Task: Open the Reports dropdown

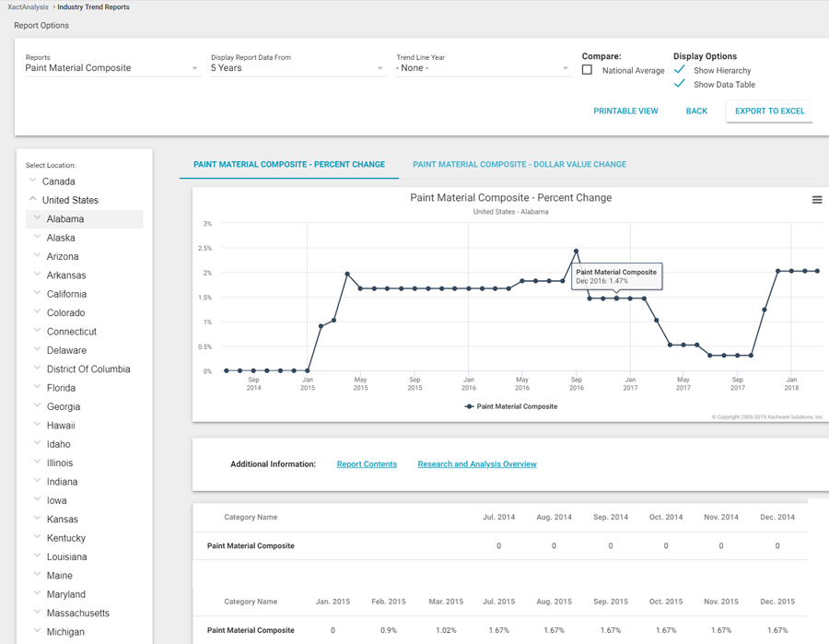Action: [111, 68]
